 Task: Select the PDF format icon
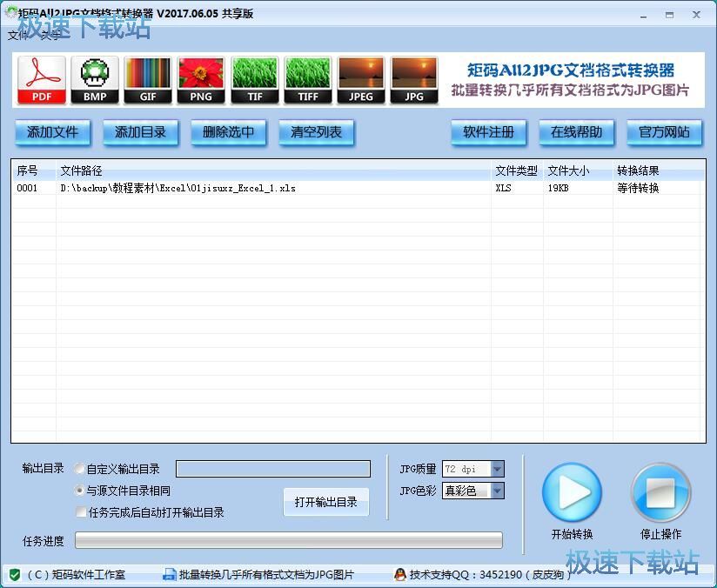pos(41,78)
